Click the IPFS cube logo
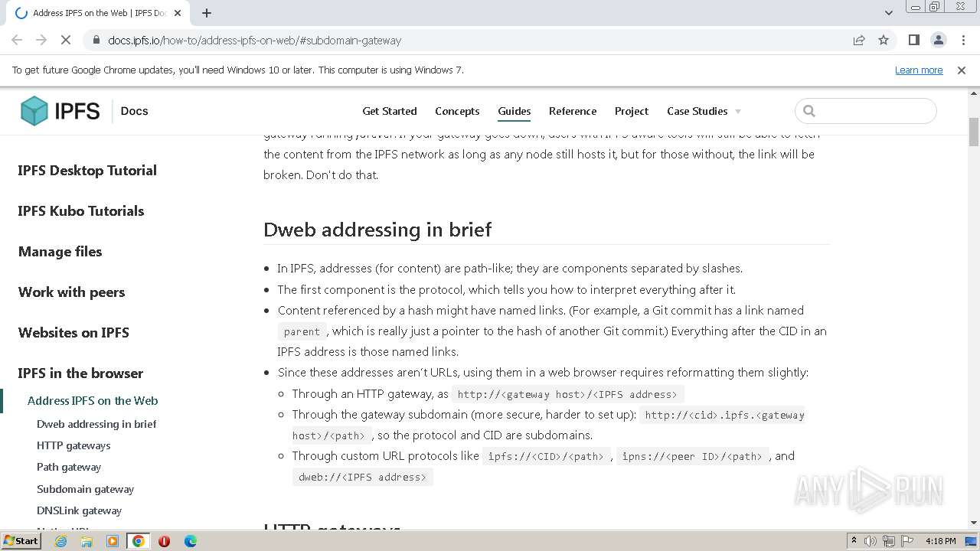Image resolution: width=980 pixels, height=551 pixels. [34, 111]
